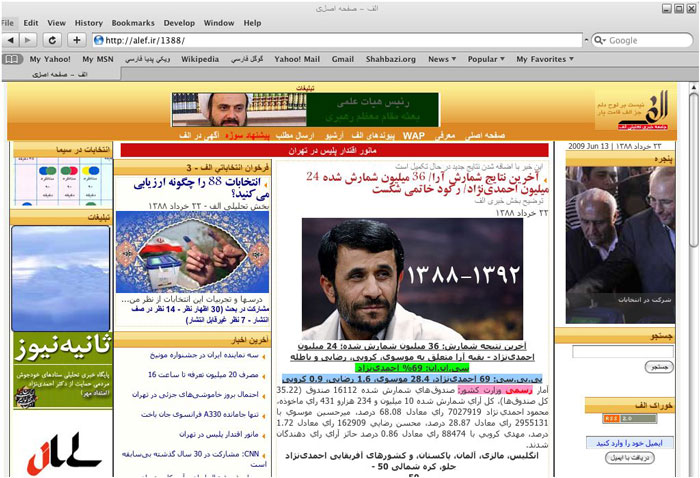The height and width of the screenshot is (478, 700).
Task: Click the انتخابات در سیما schedule image
Action: [x=62, y=181]
